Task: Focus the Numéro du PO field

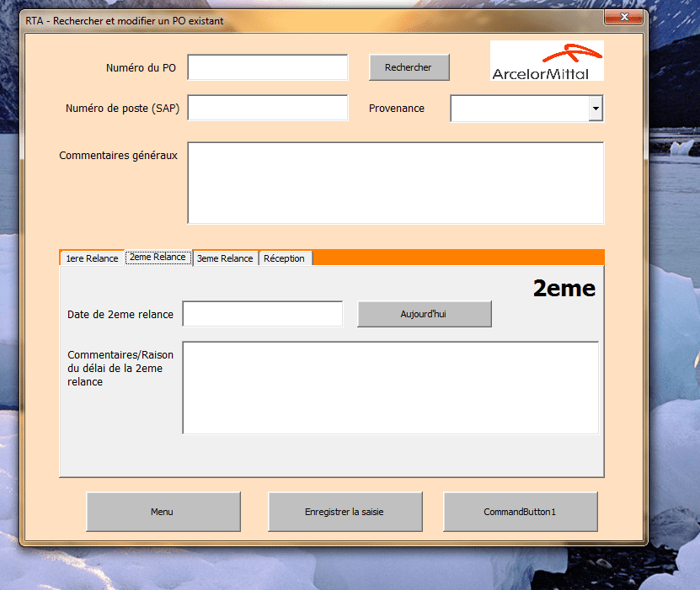Action: click(x=267, y=67)
